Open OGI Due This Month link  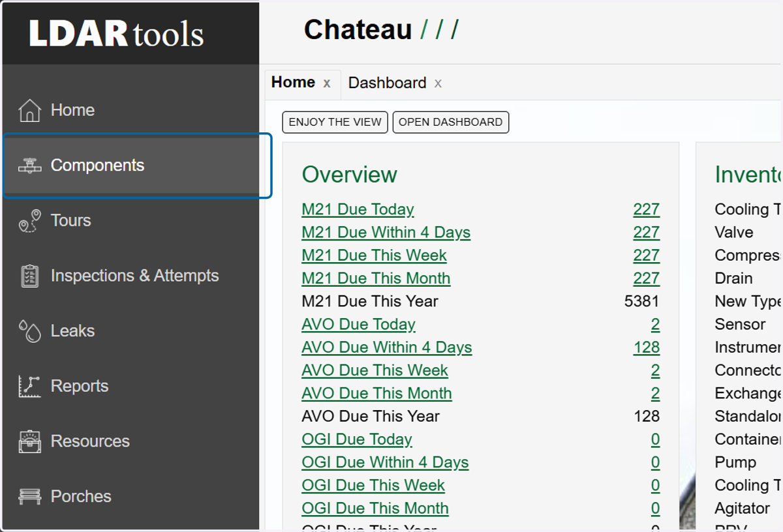click(x=375, y=509)
